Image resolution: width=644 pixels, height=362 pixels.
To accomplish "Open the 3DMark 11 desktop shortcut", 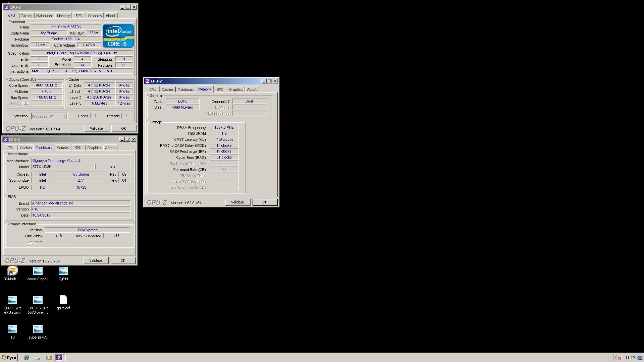I will [12, 273].
